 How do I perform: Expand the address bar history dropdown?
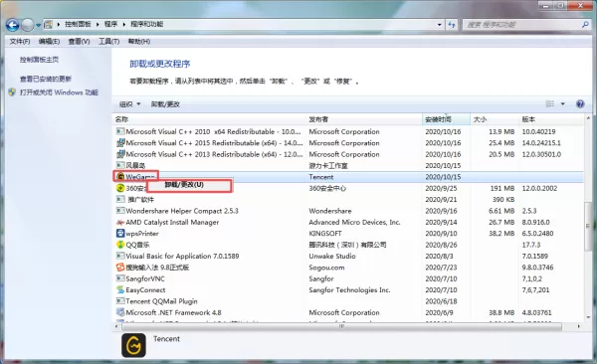[x=440, y=25]
